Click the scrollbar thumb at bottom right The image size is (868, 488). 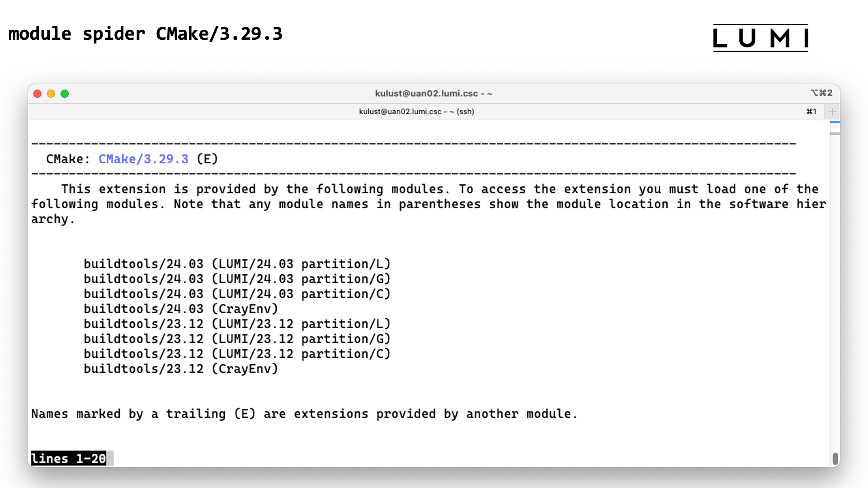[835, 458]
